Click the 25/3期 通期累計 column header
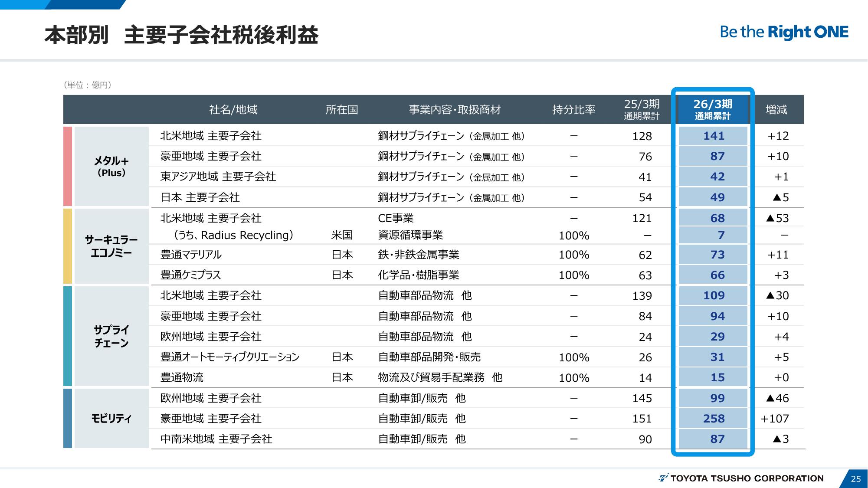This screenshot has width=868, height=488. click(642, 110)
